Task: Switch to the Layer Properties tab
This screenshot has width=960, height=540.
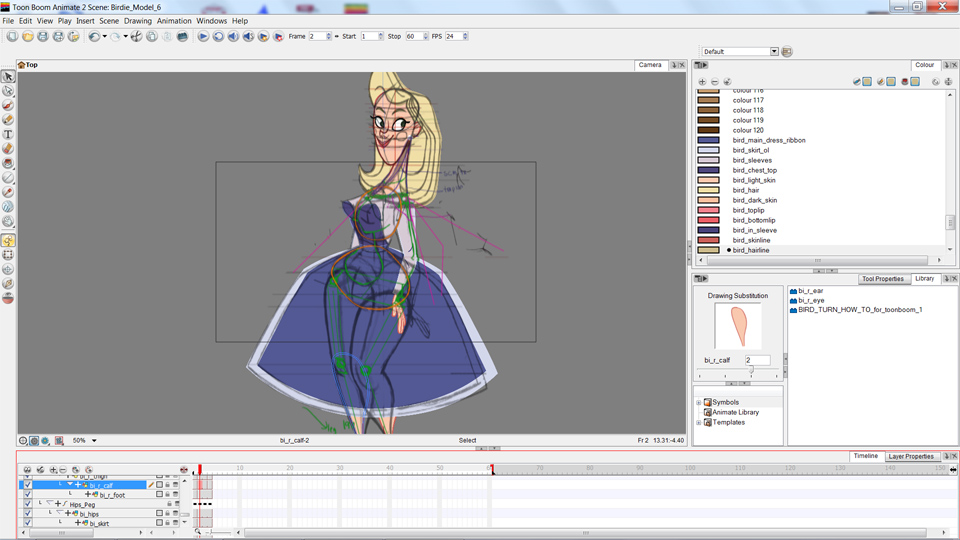Action: 910,456
